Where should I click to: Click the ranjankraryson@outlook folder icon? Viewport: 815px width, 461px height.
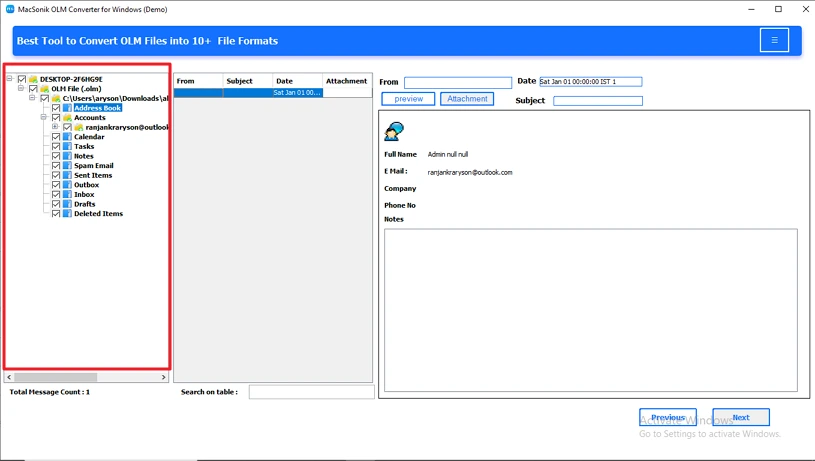tap(79, 127)
